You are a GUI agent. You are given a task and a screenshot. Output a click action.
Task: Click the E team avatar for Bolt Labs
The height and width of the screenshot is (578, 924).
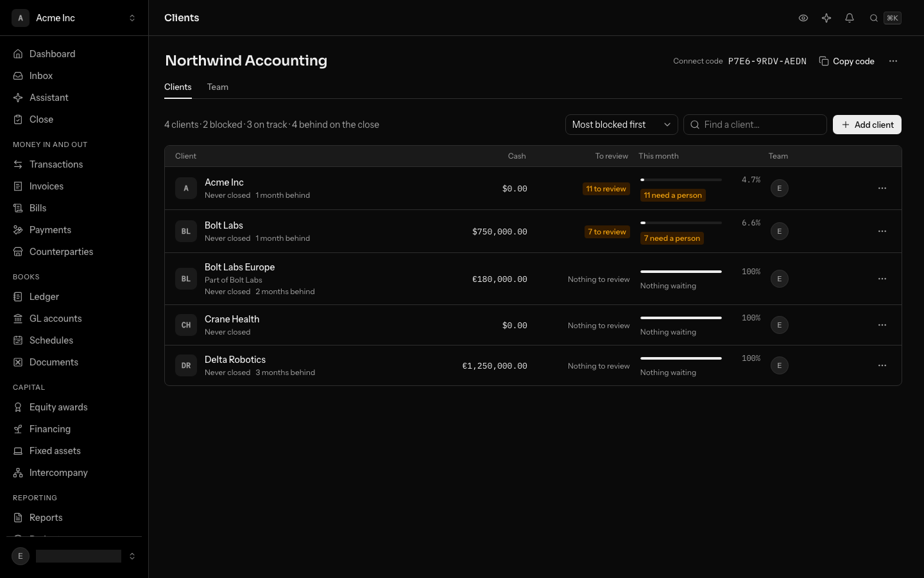(x=779, y=231)
